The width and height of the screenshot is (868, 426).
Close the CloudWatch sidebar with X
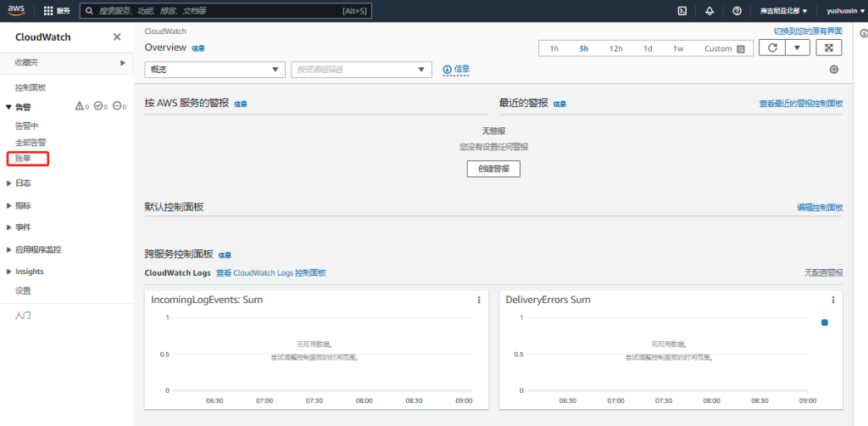pos(117,37)
